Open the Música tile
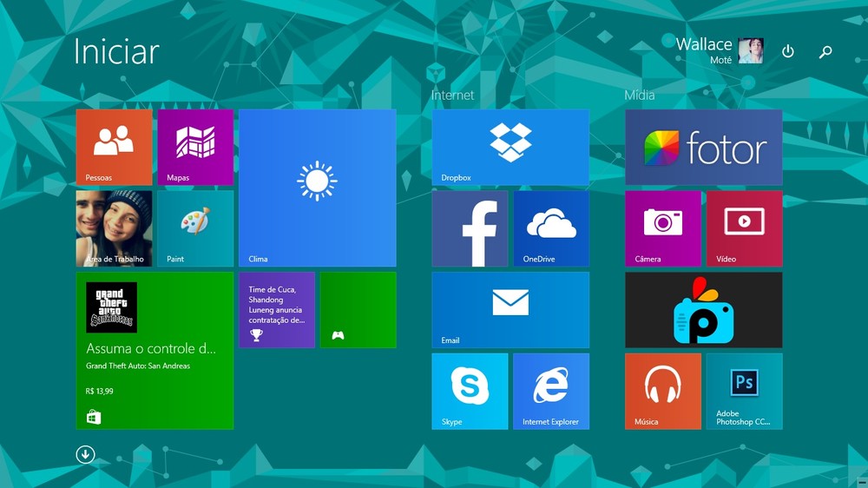Viewport: 868px width, 488px height. [x=663, y=391]
